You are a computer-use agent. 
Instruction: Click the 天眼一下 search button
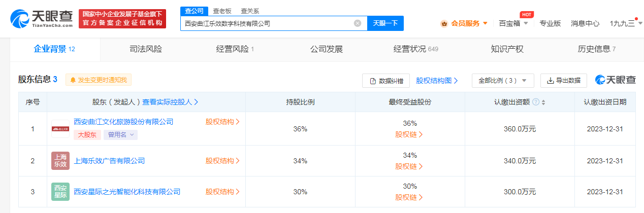385,23
